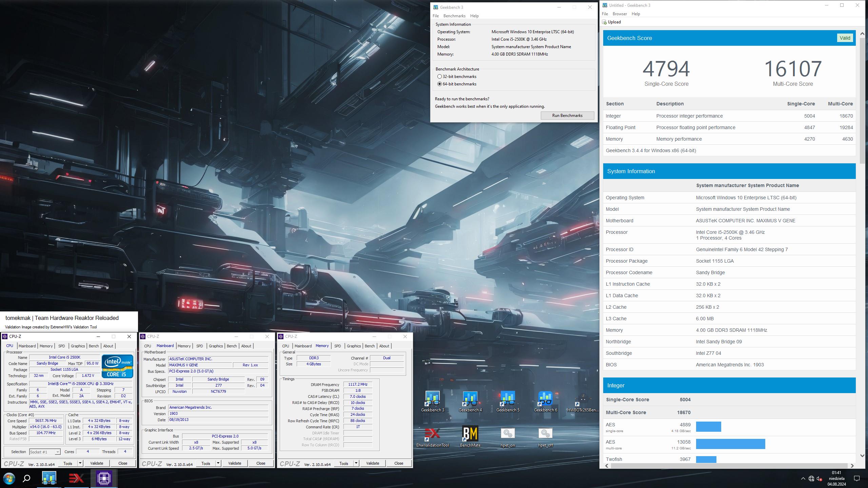Click Tools button in Memory CPU-Z window
Viewport: 868px width, 488px height.
coord(344,463)
